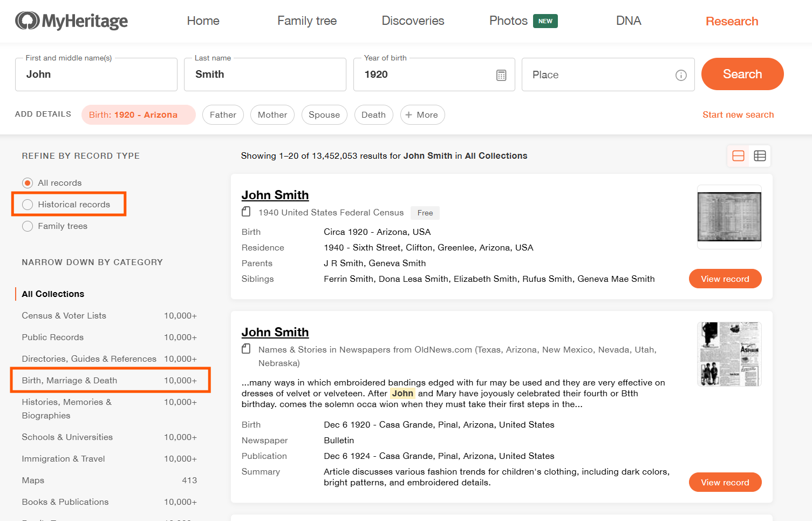Select the All records radio button

pyautogui.click(x=28, y=183)
